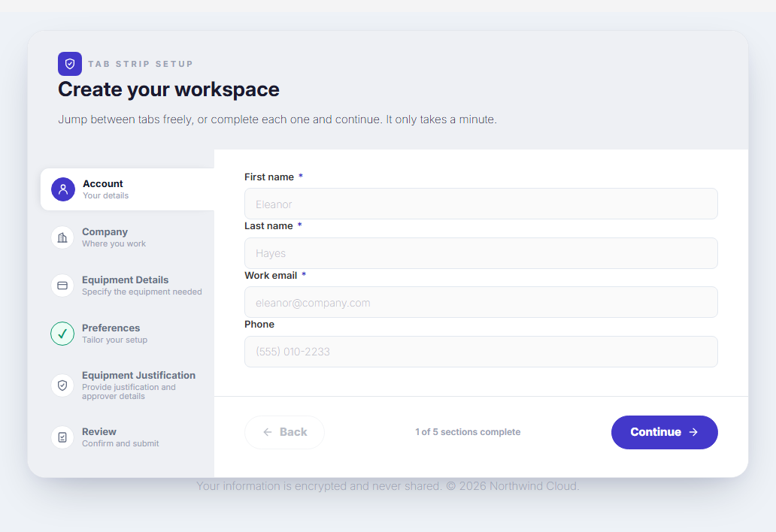Image resolution: width=776 pixels, height=532 pixels.
Task: Select the Account person icon
Action: tap(63, 189)
